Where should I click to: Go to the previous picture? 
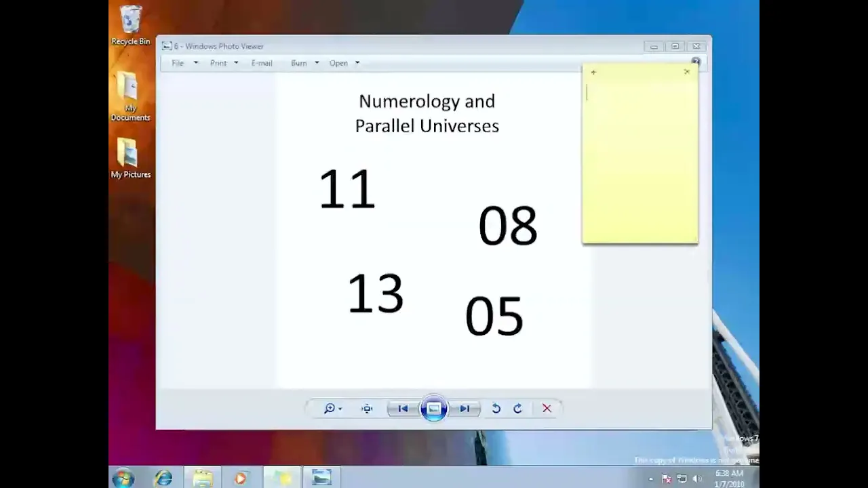(x=403, y=408)
